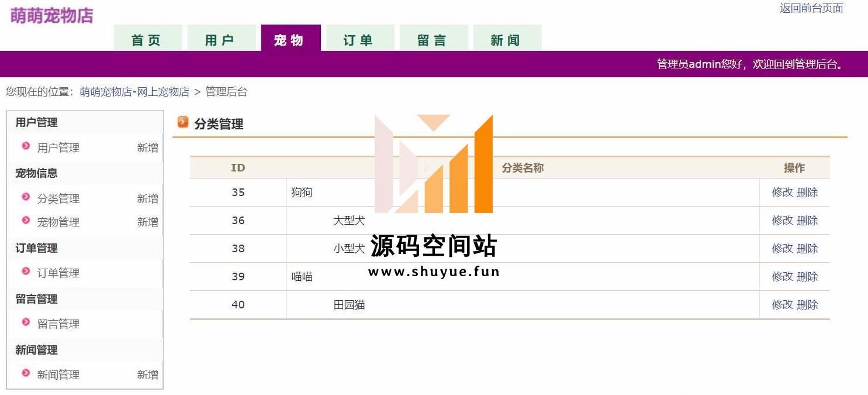
Task: Click the 留言管理 sidebar section heading
Action: pyautogui.click(x=36, y=299)
